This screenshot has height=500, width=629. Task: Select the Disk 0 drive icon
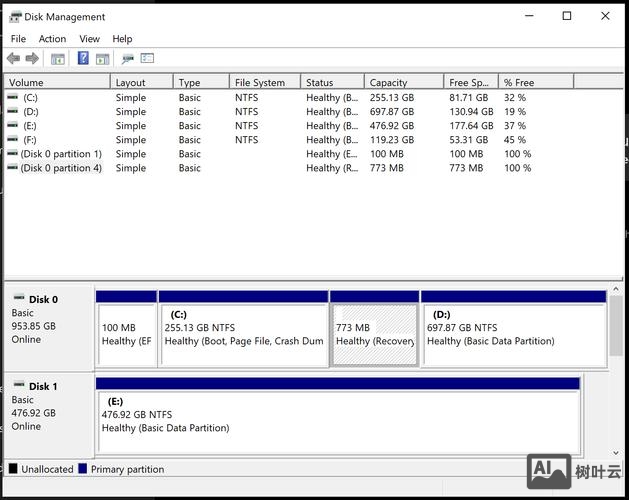(18, 298)
